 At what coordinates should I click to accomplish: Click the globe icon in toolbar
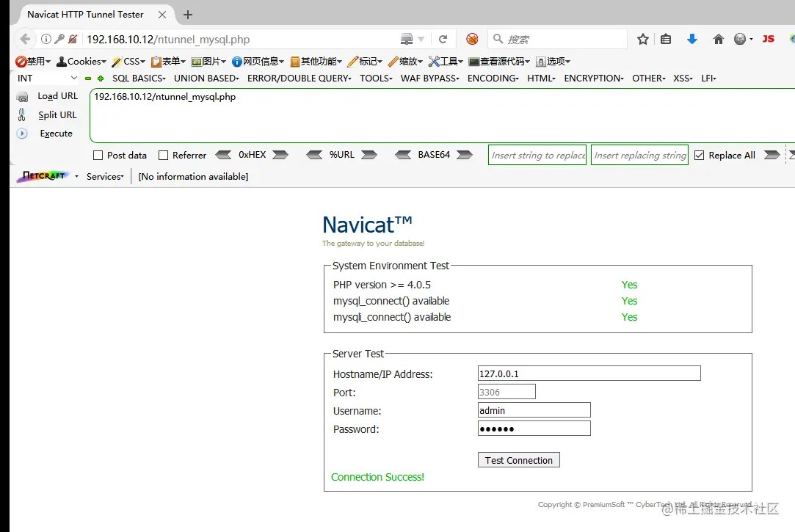[x=740, y=39]
